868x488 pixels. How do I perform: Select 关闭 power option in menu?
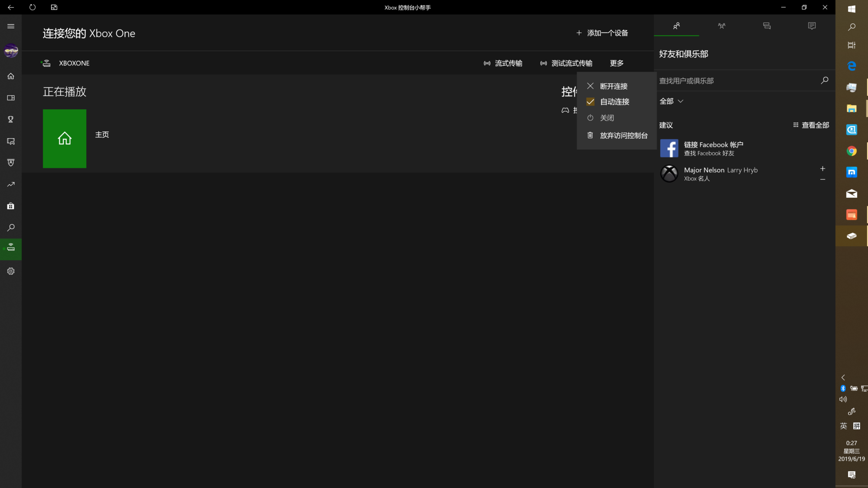[616, 118]
